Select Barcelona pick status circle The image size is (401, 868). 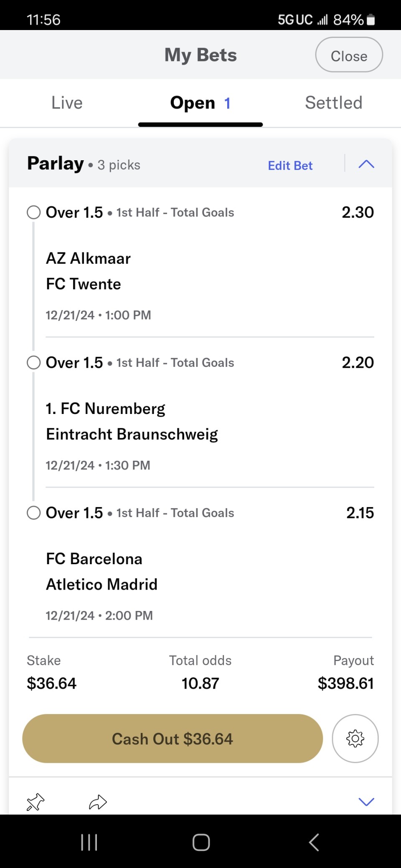[x=34, y=513]
